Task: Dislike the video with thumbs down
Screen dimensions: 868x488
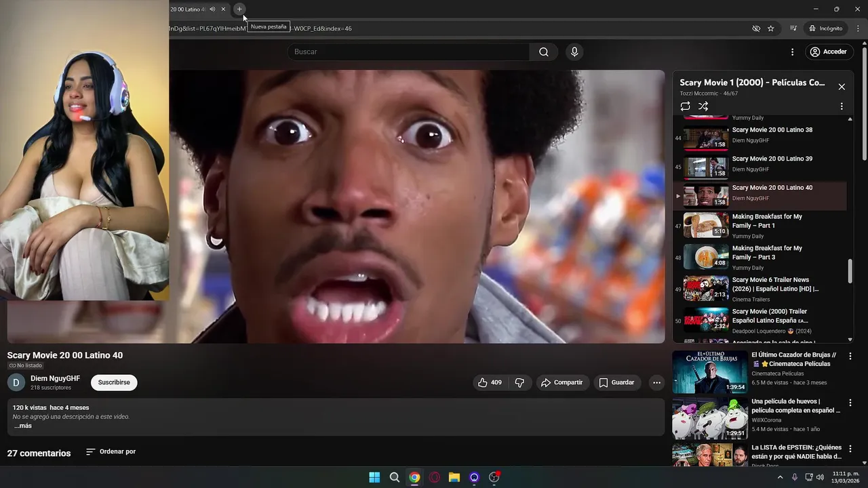Action: (519, 382)
